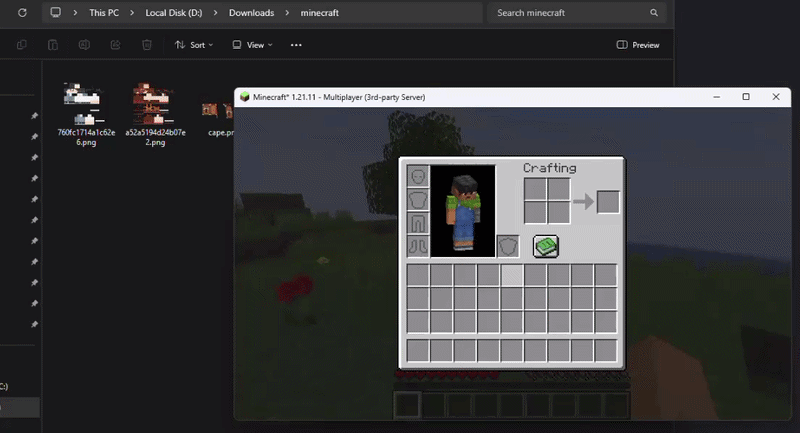Image resolution: width=800 pixels, height=433 pixels.
Task: Refresh the File Explorer folder
Action: pyautogui.click(x=22, y=13)
